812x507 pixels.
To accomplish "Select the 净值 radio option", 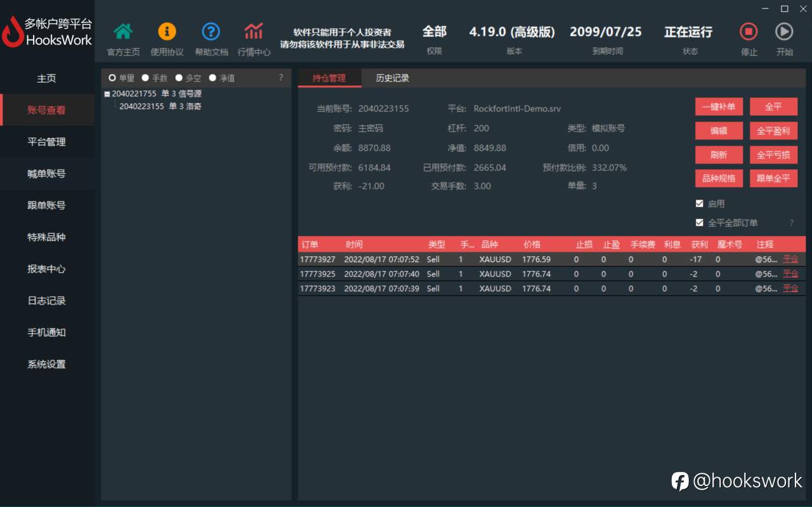I will [213, 78].
